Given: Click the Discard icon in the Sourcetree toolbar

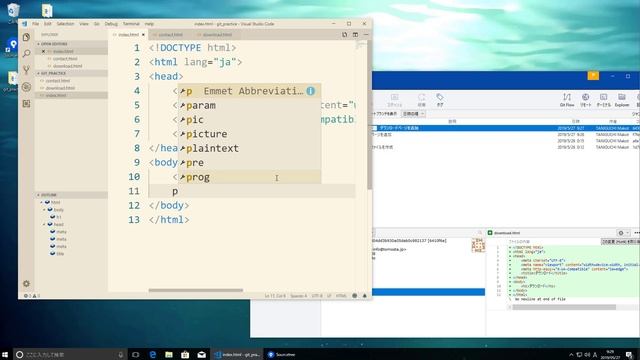Looking at the screenshot, I should (421, 100).
